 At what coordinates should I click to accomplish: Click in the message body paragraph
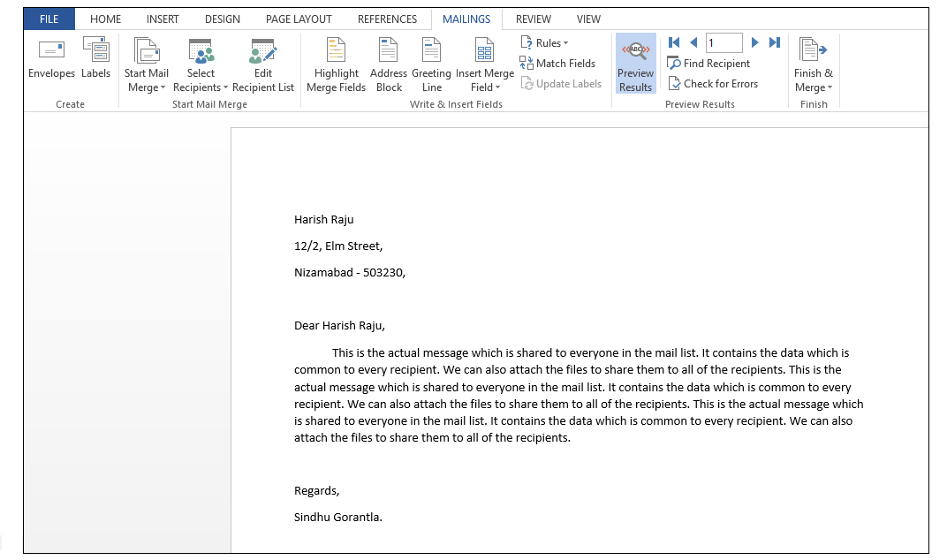point(579,396)
